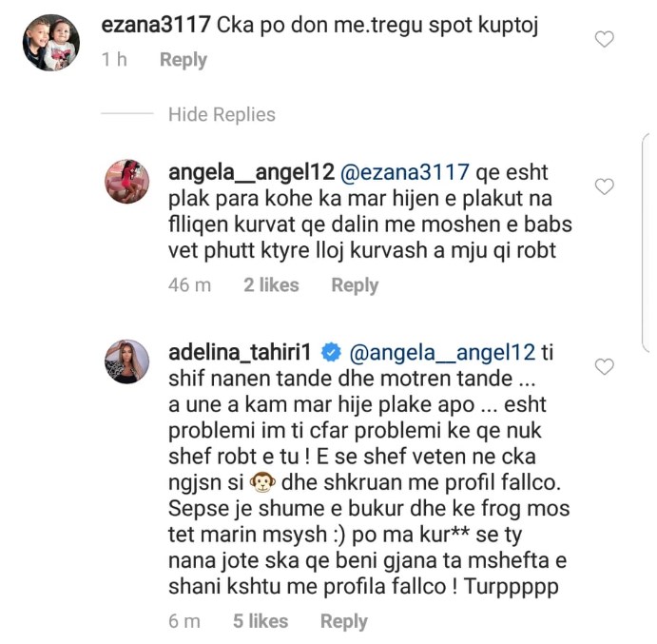
Task: Tap heart on angela__angel12's reply
Action: click(x=604, y=186)
